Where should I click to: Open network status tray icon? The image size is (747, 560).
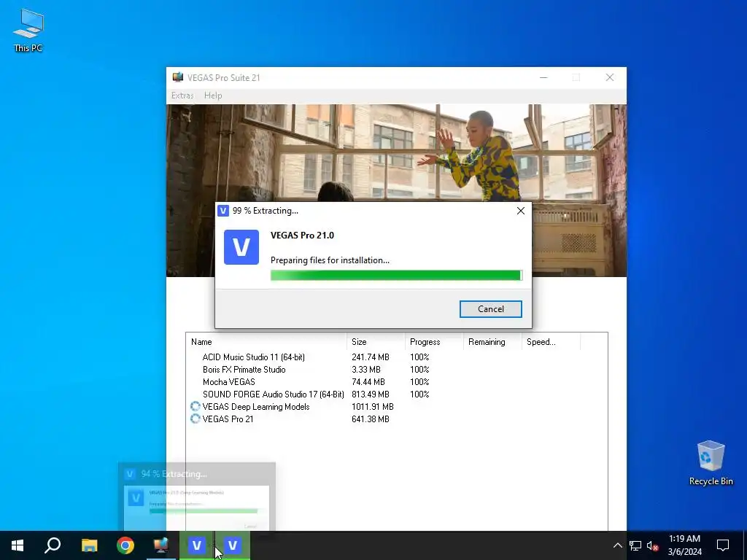pos(635,545)
